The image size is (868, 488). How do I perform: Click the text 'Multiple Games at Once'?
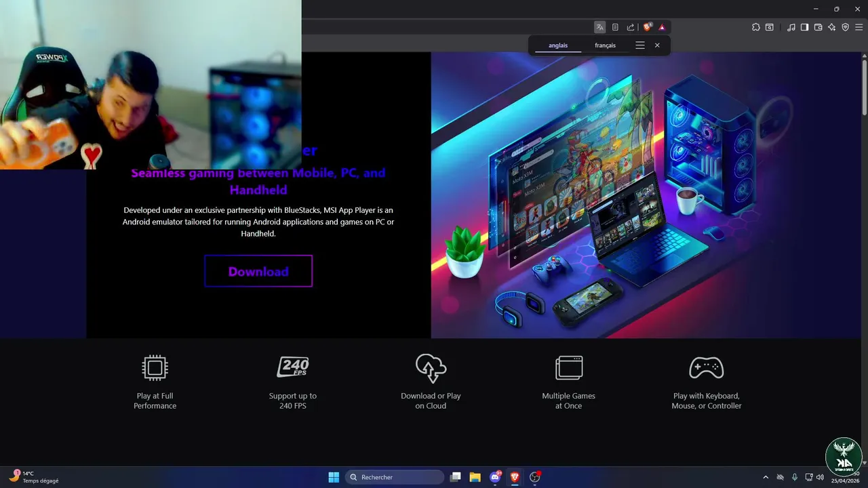(x=568, y=401)
